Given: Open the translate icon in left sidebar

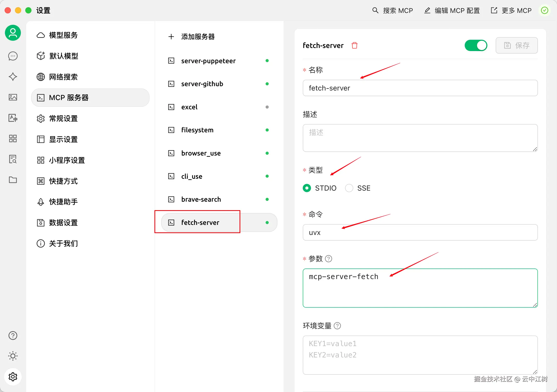Looking at the screenshot, I should point(13,118).
